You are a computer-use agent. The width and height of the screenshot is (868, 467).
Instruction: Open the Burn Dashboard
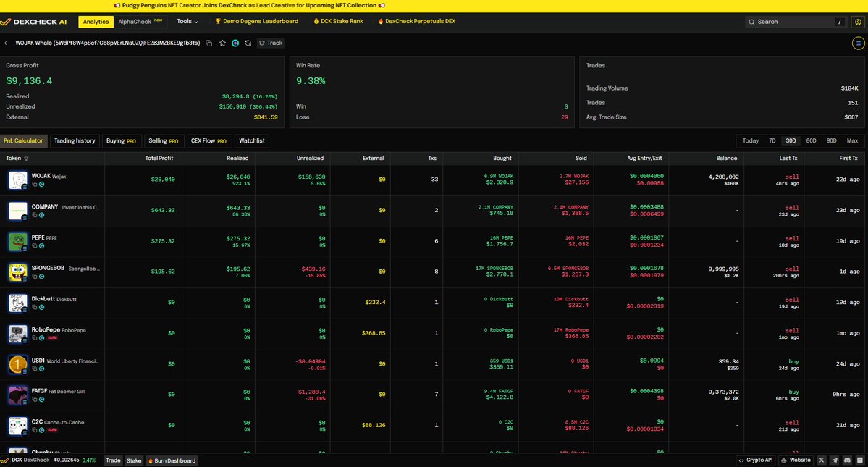click(x=172, y=461)
